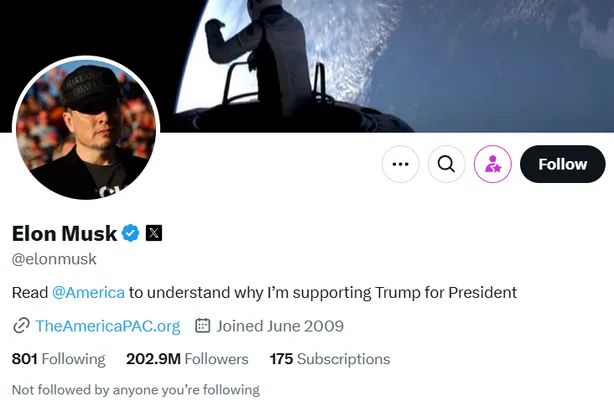Open the @America mention link
This screenshot has width=614, height=418.
coord(88,292)
